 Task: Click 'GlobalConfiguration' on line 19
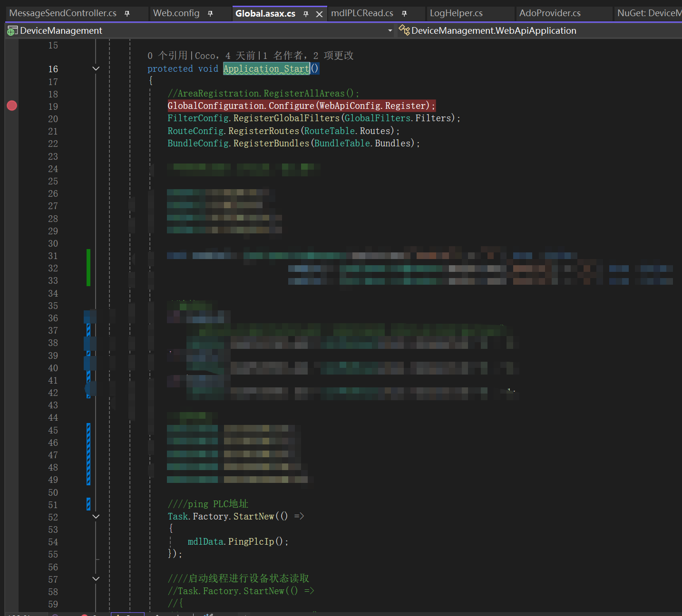pos(216,106)
